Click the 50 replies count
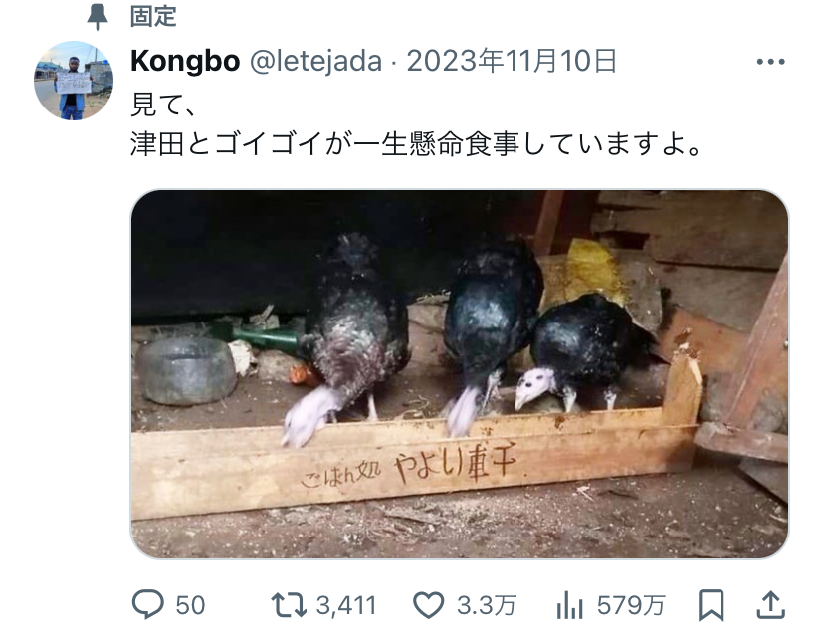Screen dimensions: 824x644 click(x=190, y=605)
